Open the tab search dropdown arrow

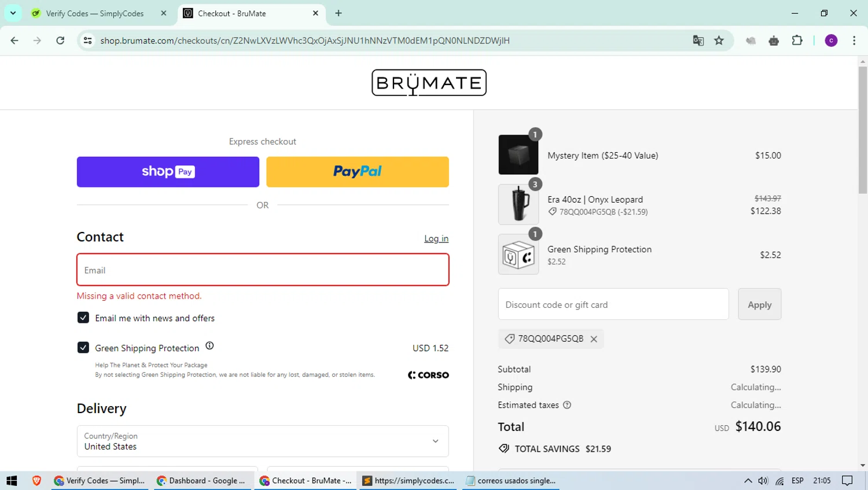click(x=13, y=13)
